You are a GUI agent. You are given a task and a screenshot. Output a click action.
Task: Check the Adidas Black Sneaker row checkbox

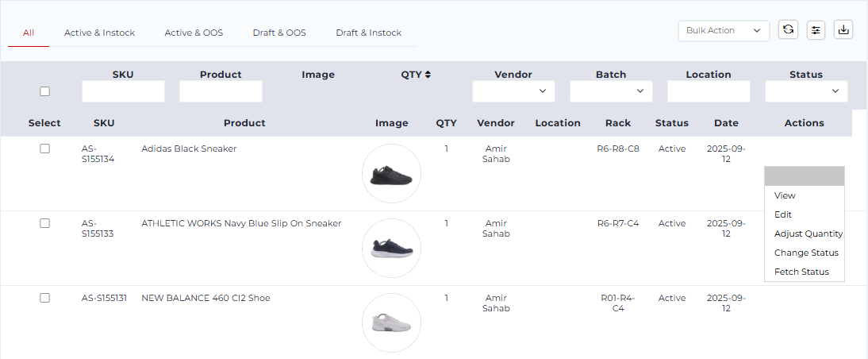(45, 149)
